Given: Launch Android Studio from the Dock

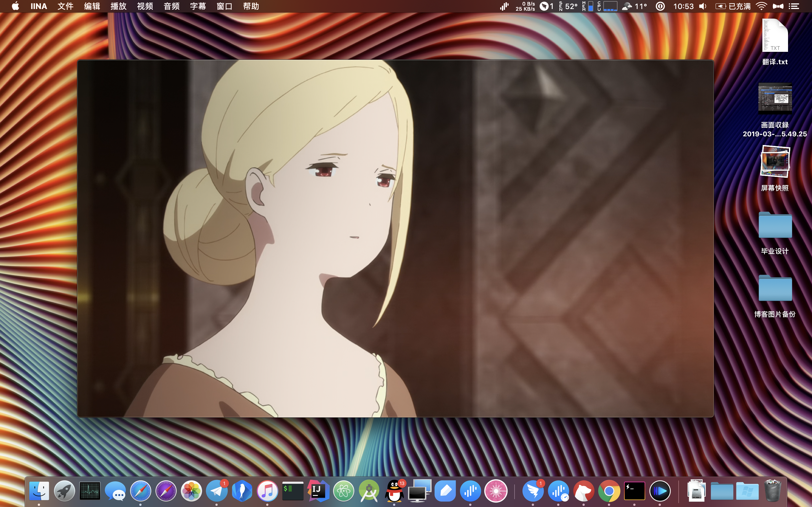Looking at the screenshot, I should point(369,491).
